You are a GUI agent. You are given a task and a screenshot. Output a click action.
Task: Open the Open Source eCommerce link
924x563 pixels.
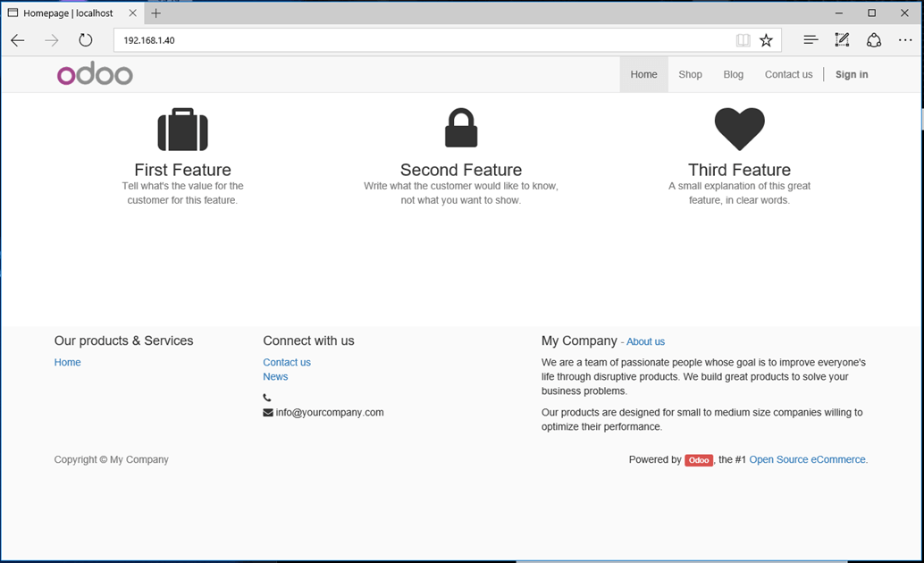click(807, 460)
